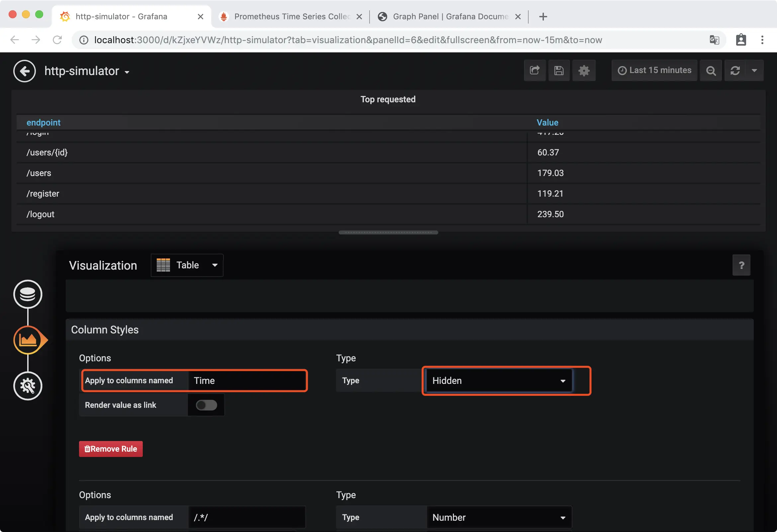Screen dimensions: 777x532
Task: Click the translate page icon
Action: click(x=714, y=40)
